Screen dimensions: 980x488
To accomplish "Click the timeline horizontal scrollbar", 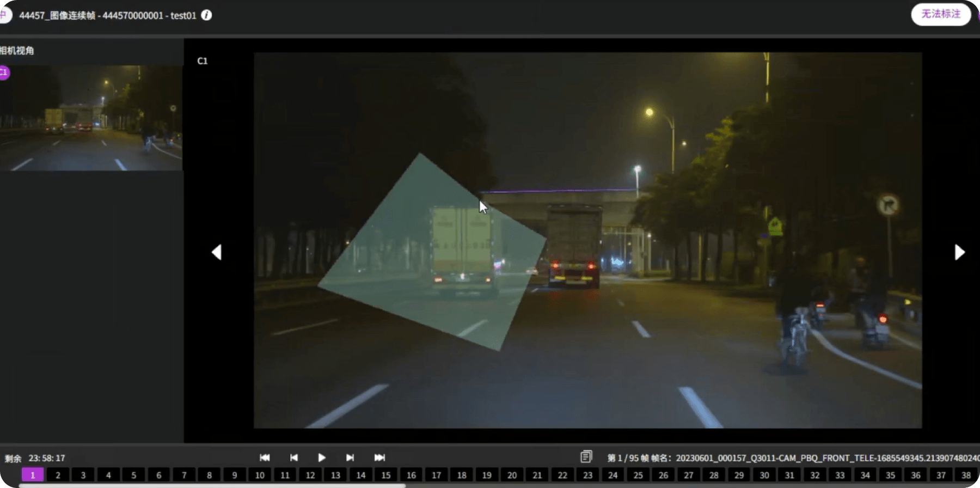I will 212,485.
